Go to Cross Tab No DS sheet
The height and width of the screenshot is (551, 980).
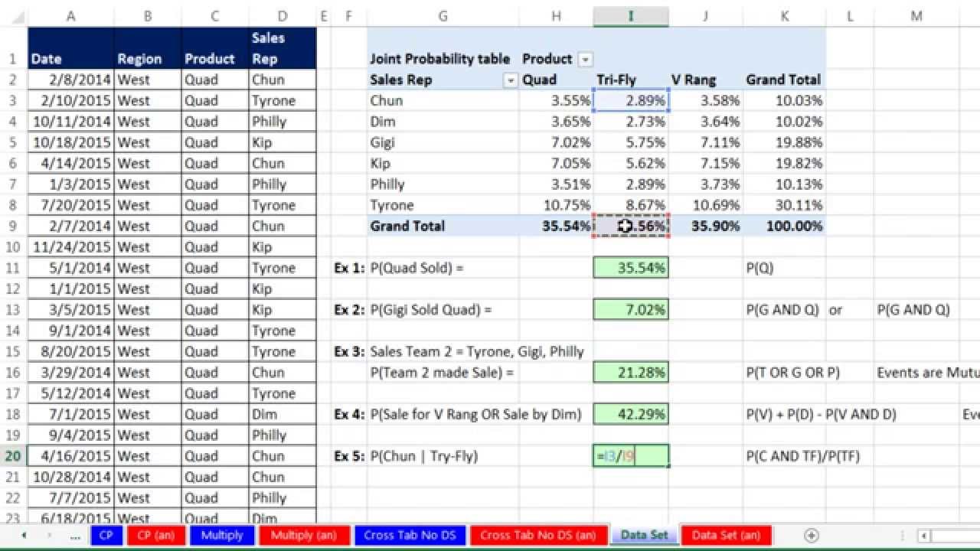coord(410,535)
